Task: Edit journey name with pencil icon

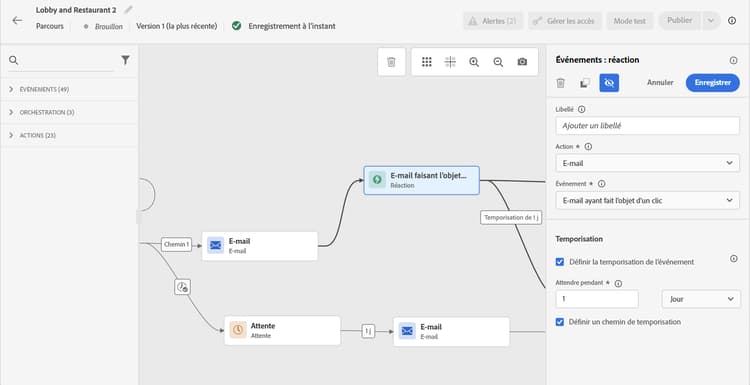Action: click(128, 10)
